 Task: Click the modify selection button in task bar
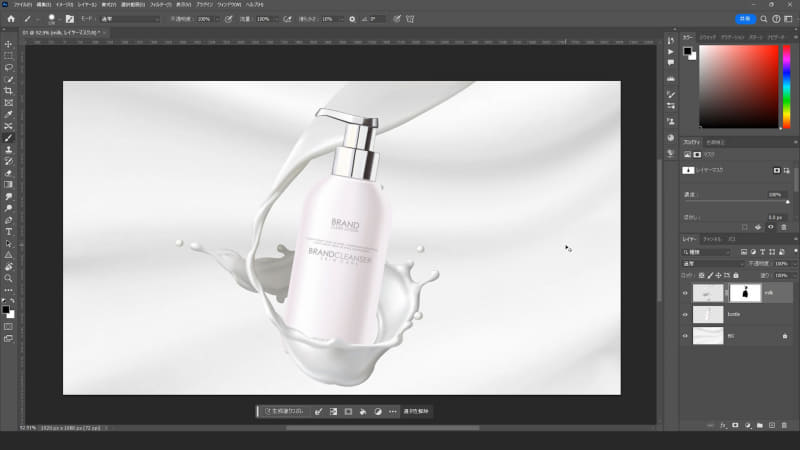pos(318,411)
